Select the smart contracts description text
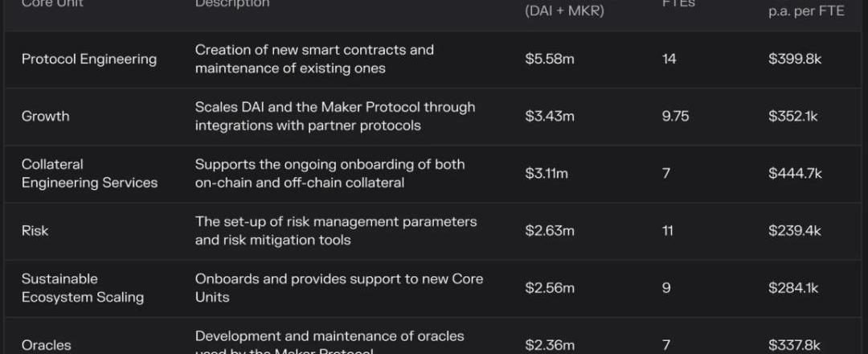Viewport: 868px width, 354px height. (314, 60)
